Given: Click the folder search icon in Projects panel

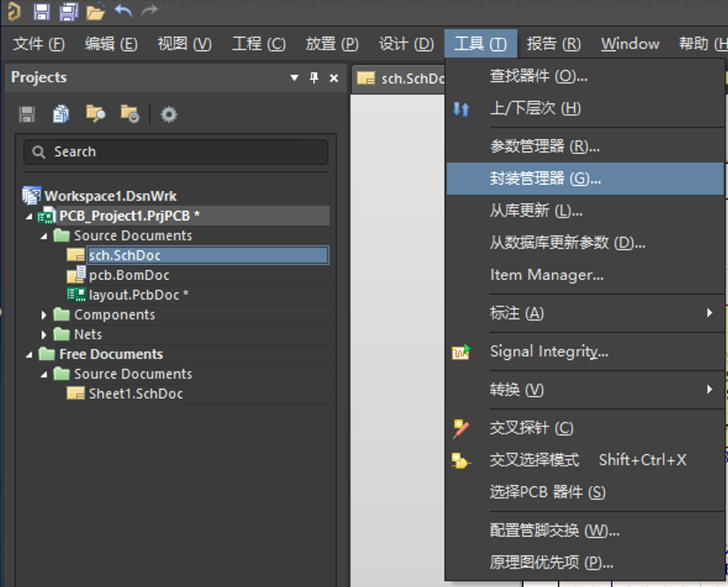Looking at the screenshot, I should point(96,114).
